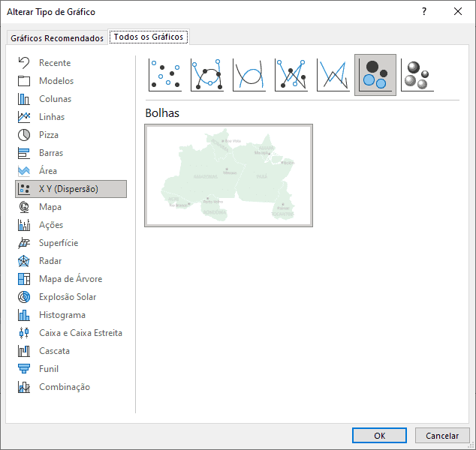
Task: Select the basic Scatter chart subtype icon
Action: click(165, 75)
